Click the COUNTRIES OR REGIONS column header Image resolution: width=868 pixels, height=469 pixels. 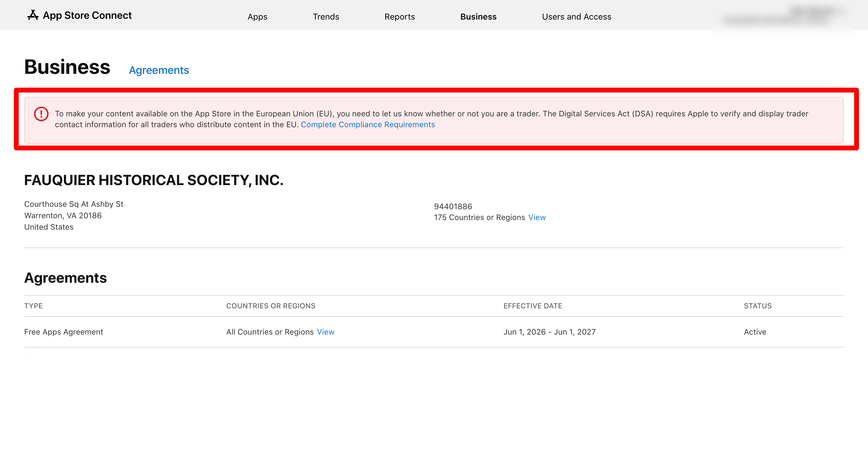tap(271, 306)
